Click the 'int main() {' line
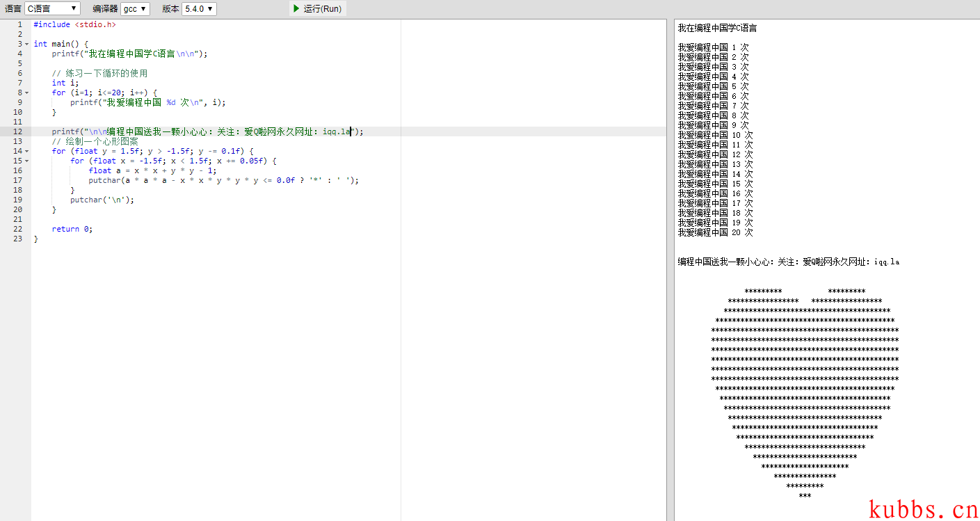The image size is (980, 521). [x=61, y=44]
